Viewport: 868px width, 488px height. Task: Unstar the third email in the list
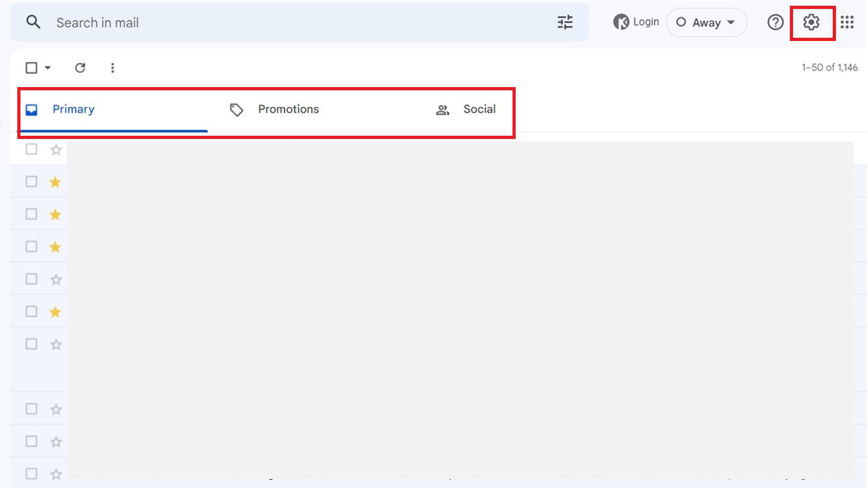(x=56, y=214)
